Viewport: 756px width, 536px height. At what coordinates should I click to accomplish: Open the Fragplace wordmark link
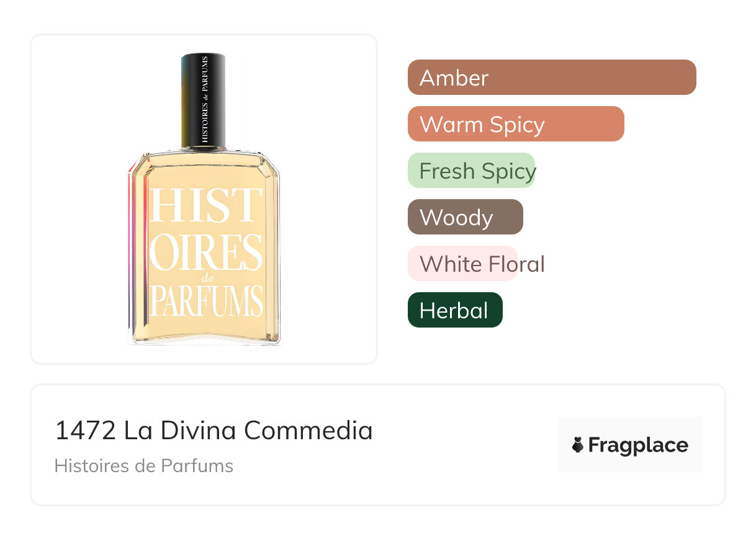pos(638,445)
